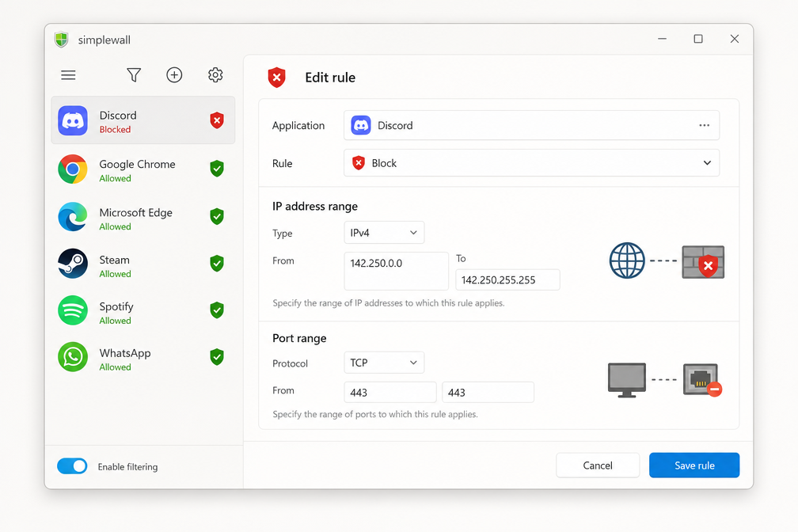Click the Edit rule heading
The image size is (798, 532).
pos(330,78)
